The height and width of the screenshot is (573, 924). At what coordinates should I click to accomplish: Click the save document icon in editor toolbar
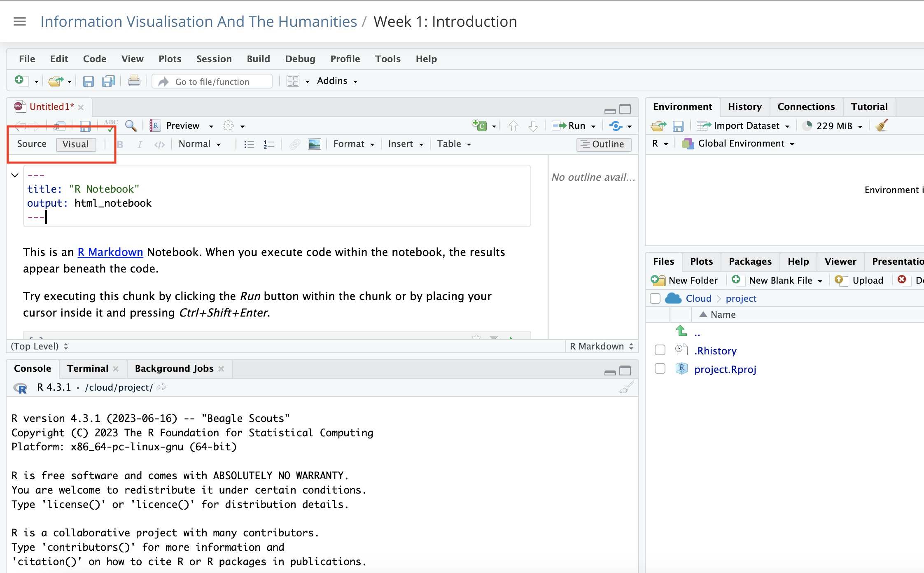(x=85, y=126)
